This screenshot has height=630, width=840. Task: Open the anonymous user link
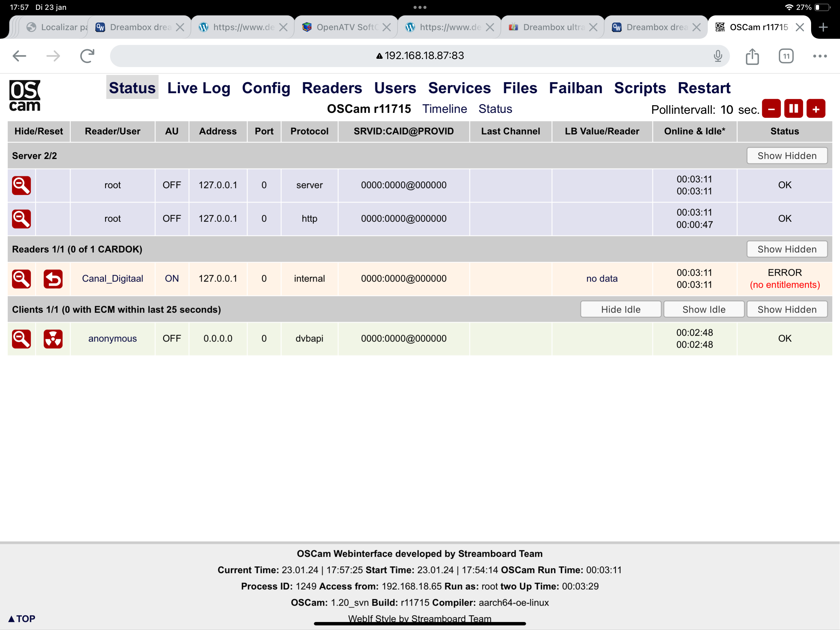tap(113, 339)
